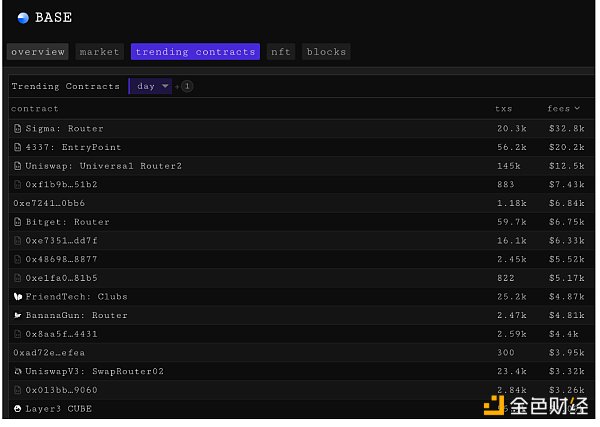Click the Layer3 CUBE logo icon
Image resolution: width=600 pixels, height=427 pixels.
click(x=18, y=409)
